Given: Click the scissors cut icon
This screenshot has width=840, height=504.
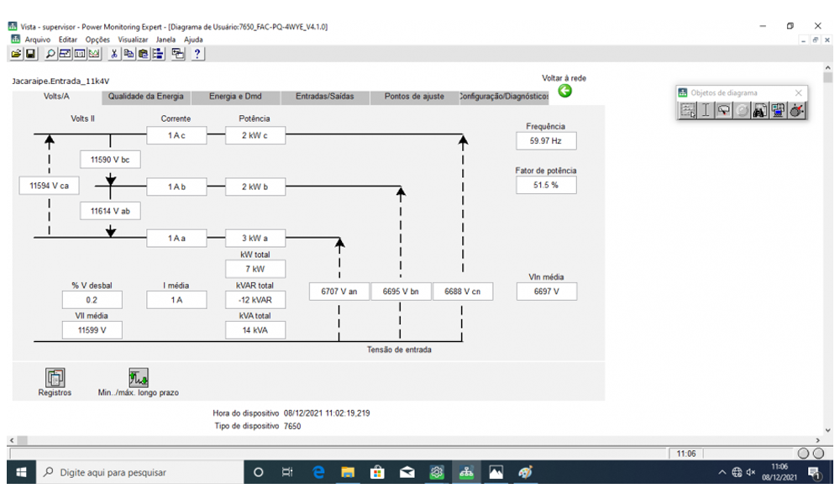Looking at the screenshot, I should (114, 54).
